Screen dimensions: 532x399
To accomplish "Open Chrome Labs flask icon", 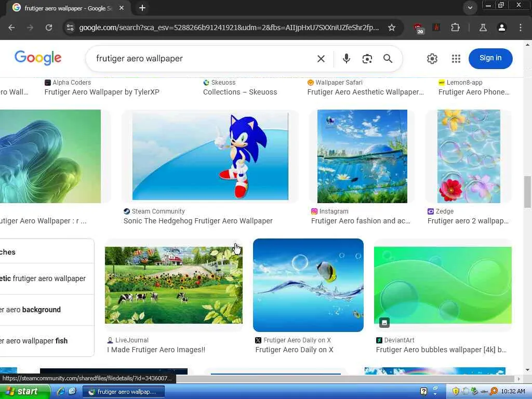I will 483,28.
